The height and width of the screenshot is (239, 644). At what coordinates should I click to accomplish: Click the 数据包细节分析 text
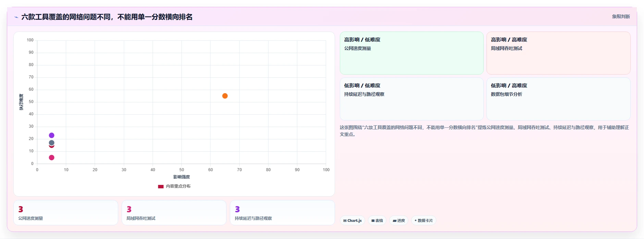507,95
